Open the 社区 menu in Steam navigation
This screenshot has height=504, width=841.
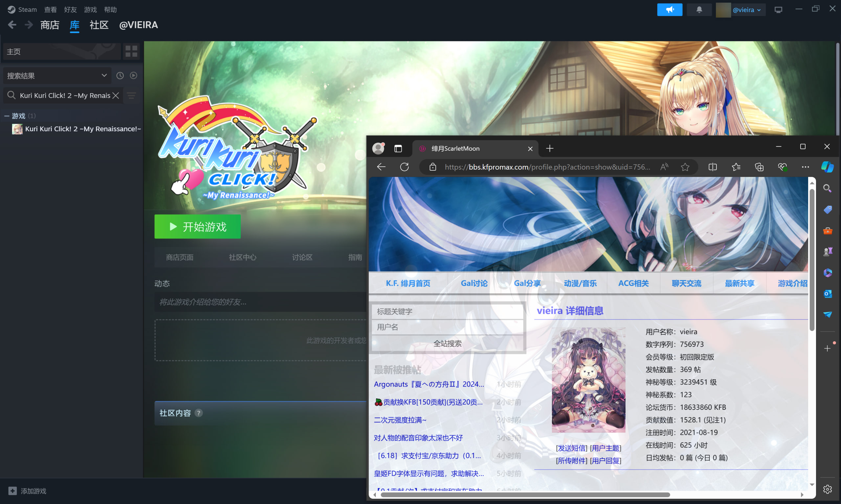[99, 25]
